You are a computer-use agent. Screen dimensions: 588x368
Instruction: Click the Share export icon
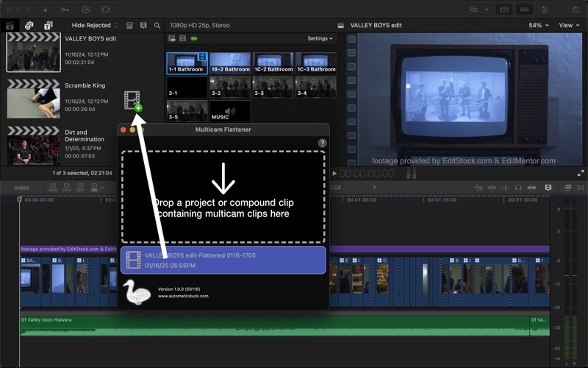576,10
